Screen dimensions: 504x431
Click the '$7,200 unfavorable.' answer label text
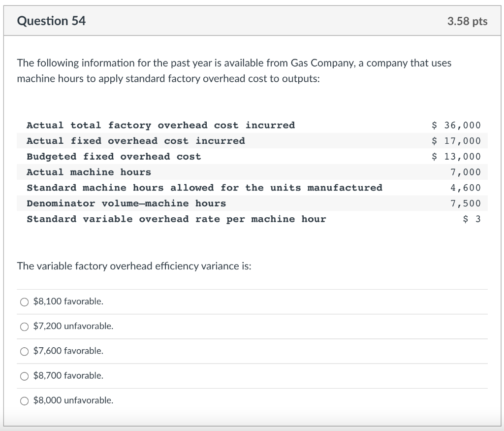(73, 326)
